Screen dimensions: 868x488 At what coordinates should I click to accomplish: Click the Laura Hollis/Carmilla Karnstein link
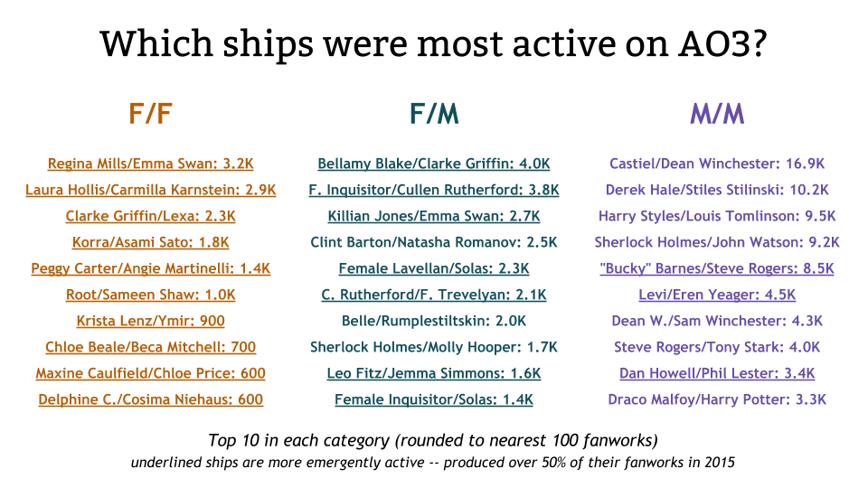point(151,190)
